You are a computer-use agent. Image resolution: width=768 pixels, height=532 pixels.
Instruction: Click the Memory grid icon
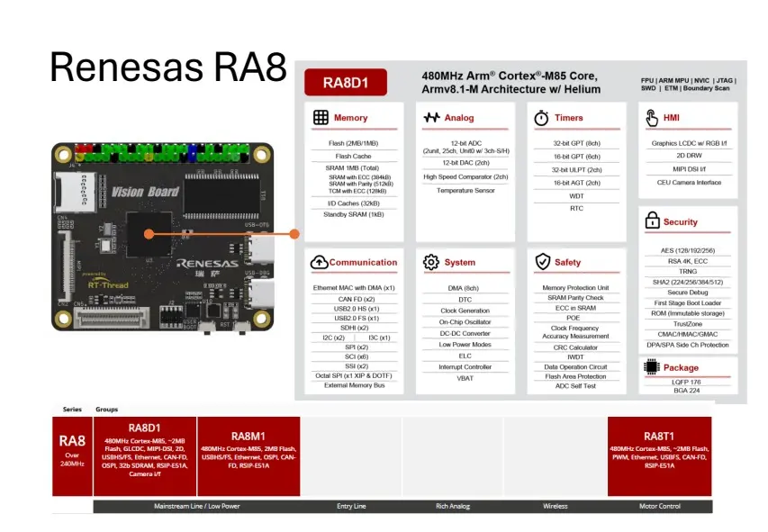click(x=321, y=118)
